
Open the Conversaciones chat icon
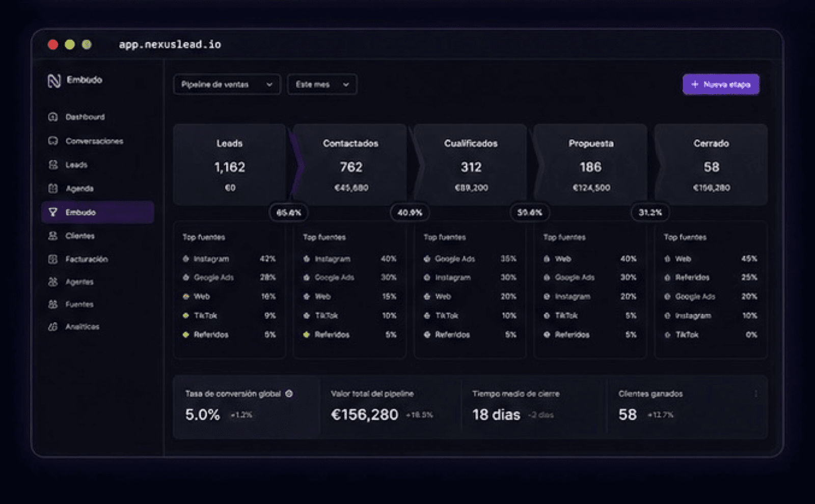pyautogui.click(x=53, y=141)
